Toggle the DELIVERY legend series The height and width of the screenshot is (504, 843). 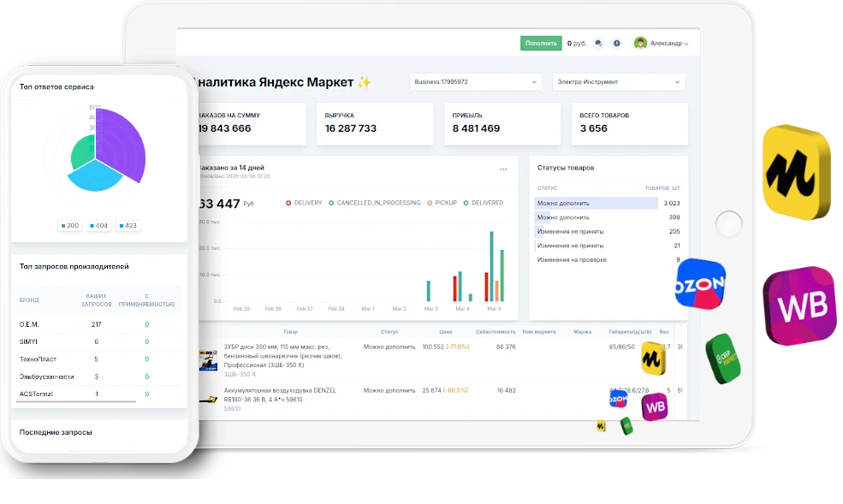(x=304, y=203)
